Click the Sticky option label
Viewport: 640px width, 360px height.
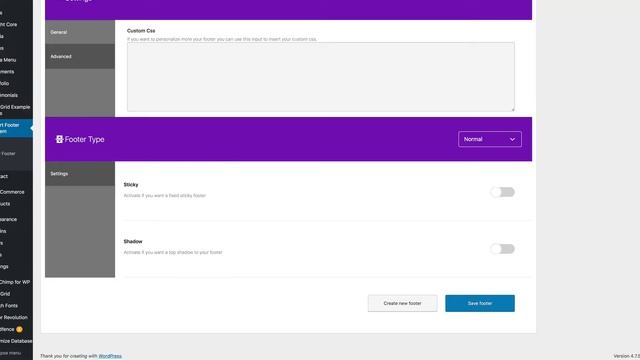coord(131,184)
